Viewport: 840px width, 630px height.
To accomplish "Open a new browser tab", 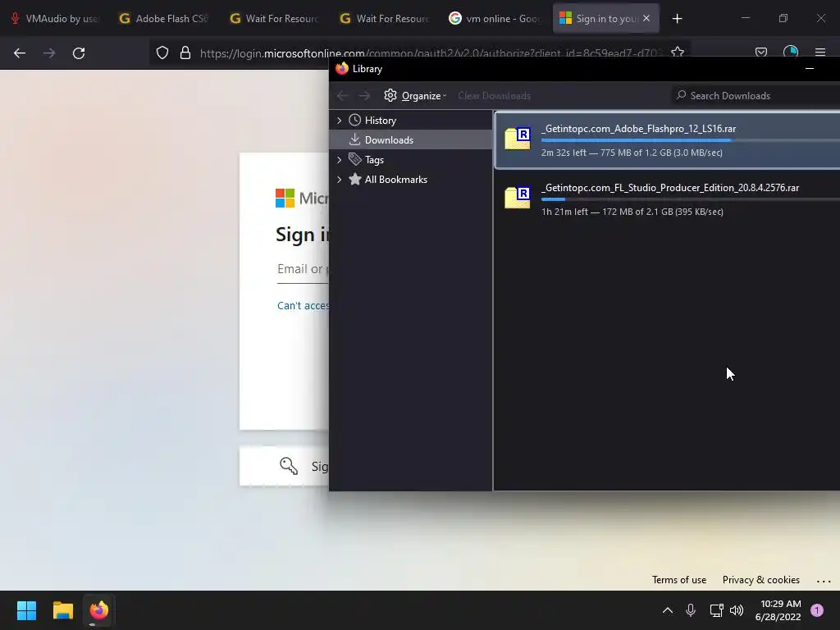I will click(677, 19).
